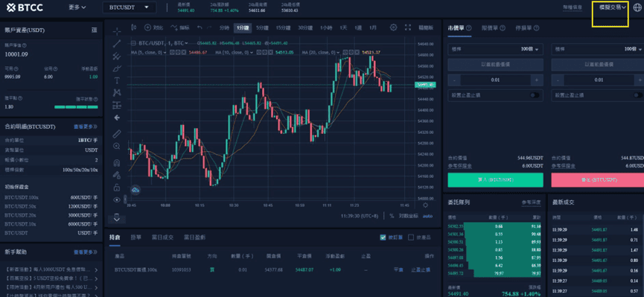Toggle auto scale on the chart
Screen dimensions: 644x297
[x=427, y=216]
